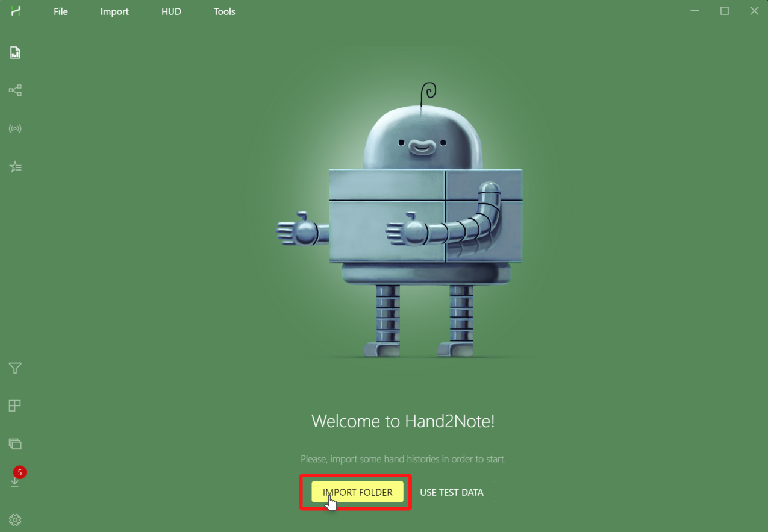Click the 'Please, import some hand histories' text

click(403, 458)
